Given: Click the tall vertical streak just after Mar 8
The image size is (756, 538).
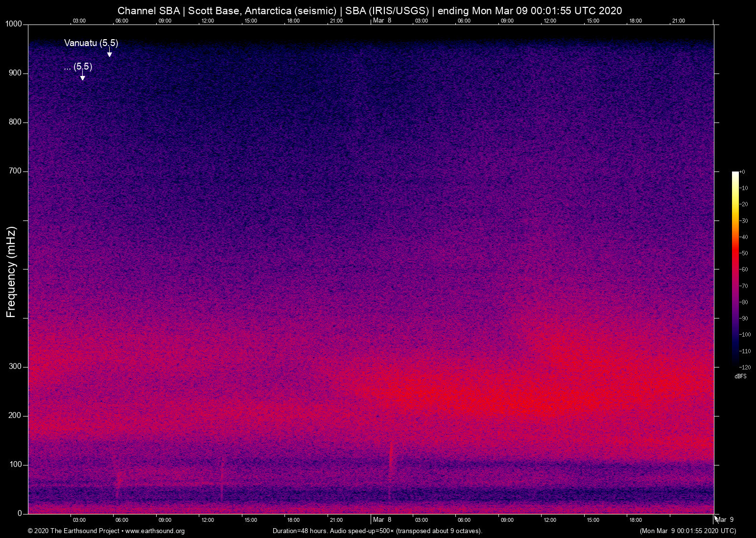Looking at the screenshot, I should click(x=391, y=461).
